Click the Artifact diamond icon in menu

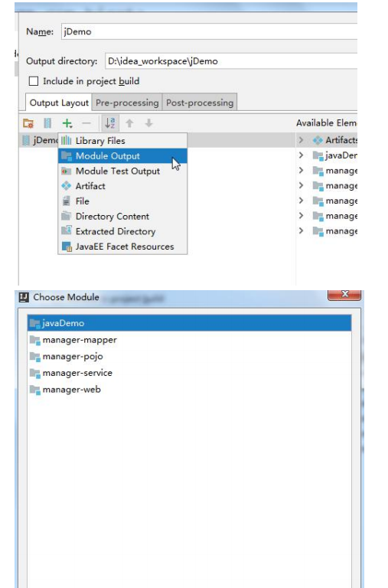pyautogui.click(x=67, y=186)
